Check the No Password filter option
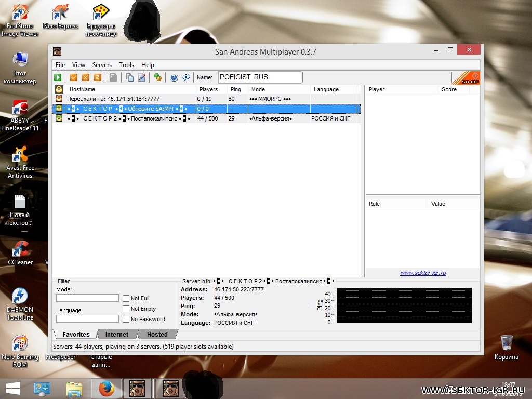 pos(126,319)
